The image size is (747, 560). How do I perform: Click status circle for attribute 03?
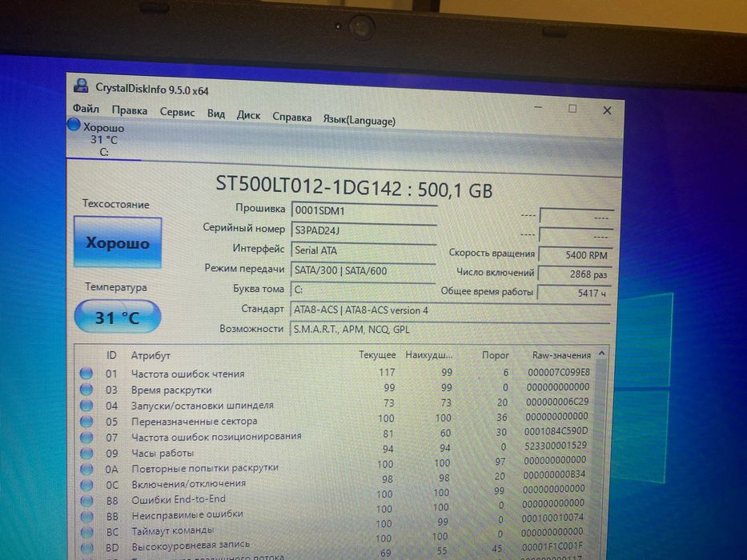tap(86, 389)
